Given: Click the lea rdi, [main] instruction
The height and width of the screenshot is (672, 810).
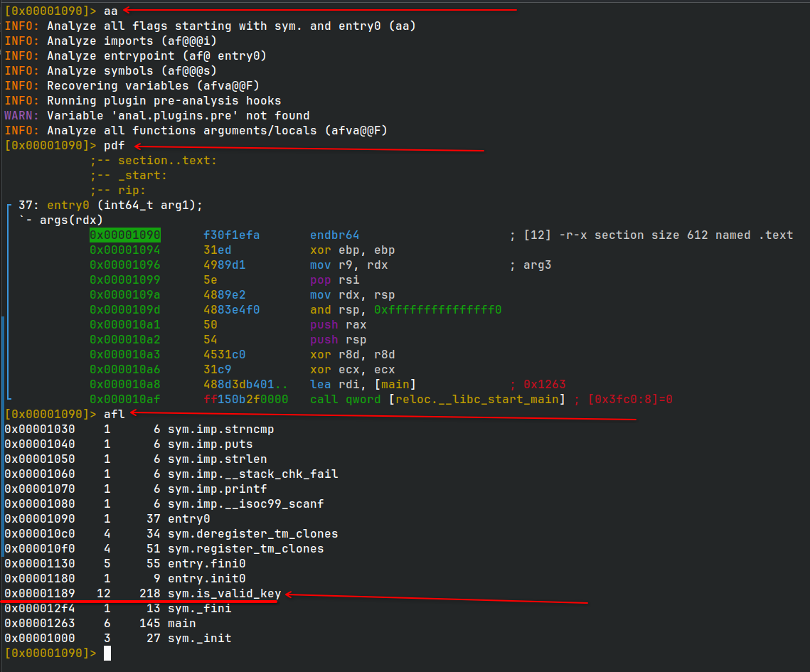Looking at the screenshot, I should point(363,384).
